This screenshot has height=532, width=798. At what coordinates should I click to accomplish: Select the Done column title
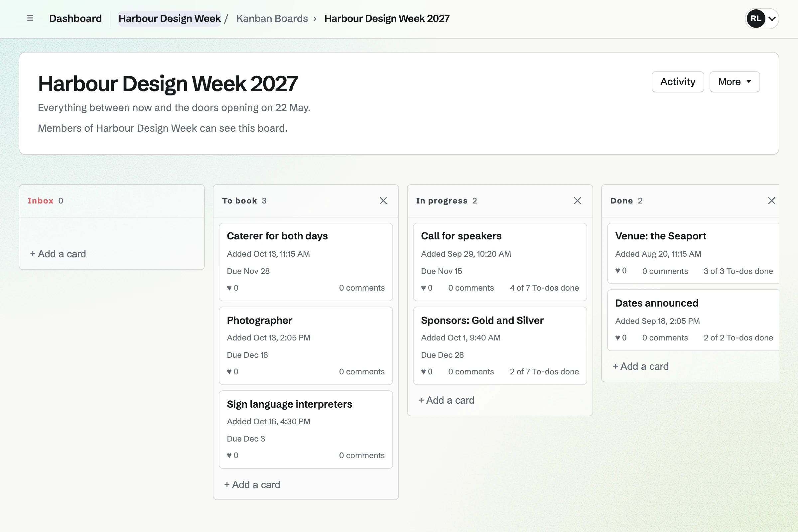click(x=621, y=200)
